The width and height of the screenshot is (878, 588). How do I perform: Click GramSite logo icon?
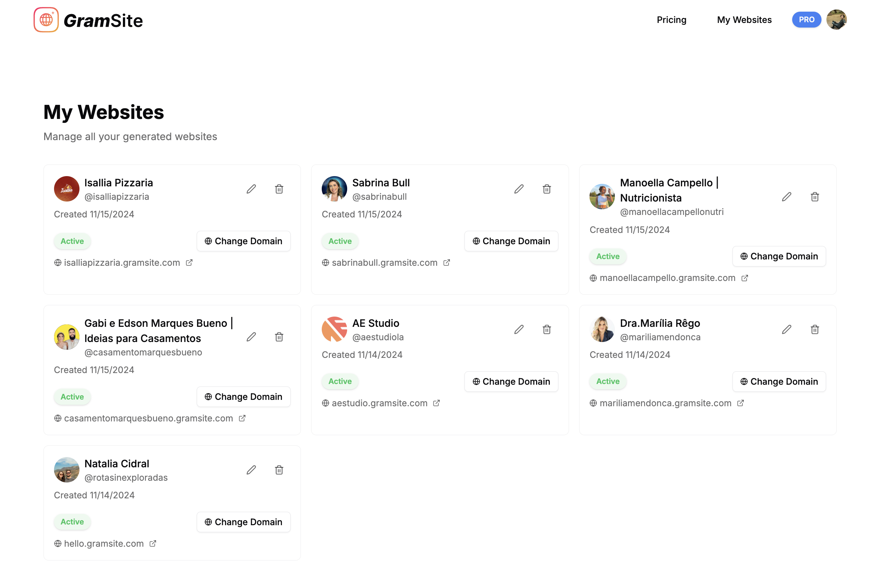click(x=46, y=20)
